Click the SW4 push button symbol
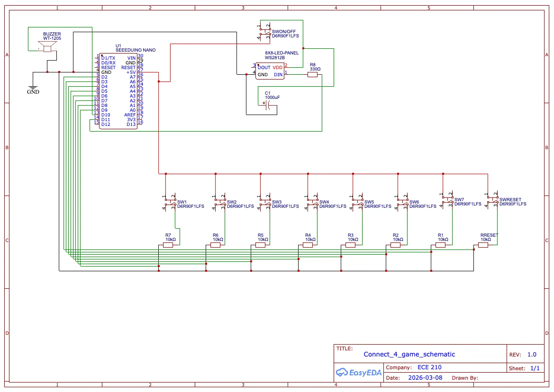The width and height of the screenshot is (554, 392). [x=312, y=202]
